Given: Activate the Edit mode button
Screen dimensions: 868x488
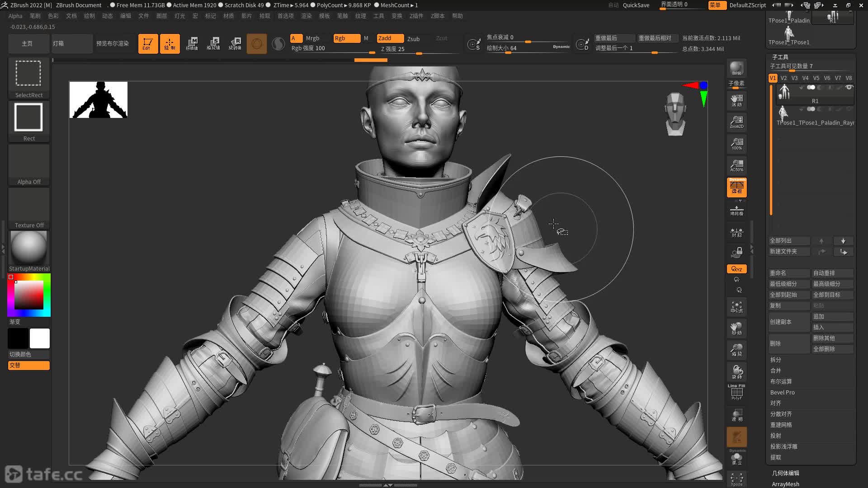Looking at the screenshot, I should (148, 44).
